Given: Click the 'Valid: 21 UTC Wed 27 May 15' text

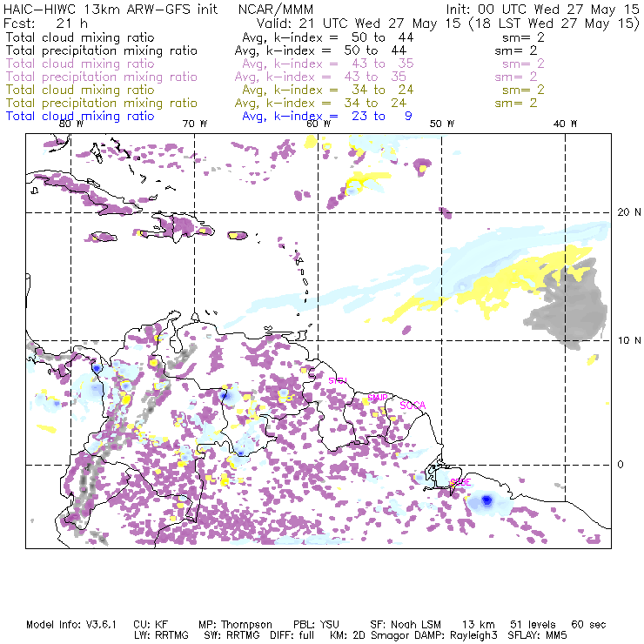Looking at the screenshot, I should click(359, 23).
